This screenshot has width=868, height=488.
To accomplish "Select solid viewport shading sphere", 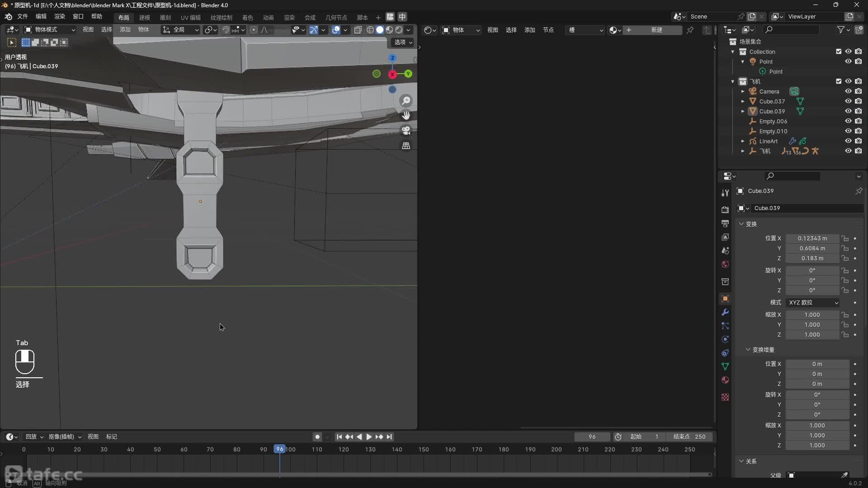I will click(x=380, y=30).
